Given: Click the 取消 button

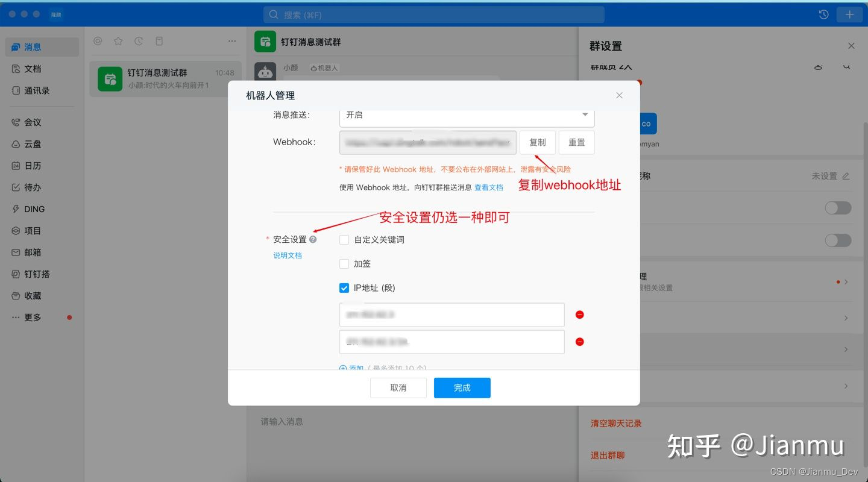Looking at the screenshot, I should click(398, 388).
